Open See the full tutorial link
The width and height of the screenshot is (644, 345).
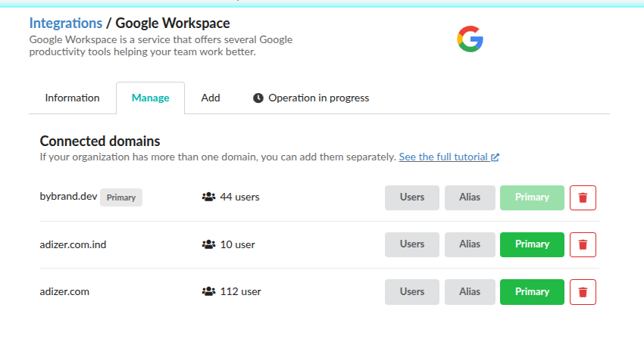tap(449, 157)
